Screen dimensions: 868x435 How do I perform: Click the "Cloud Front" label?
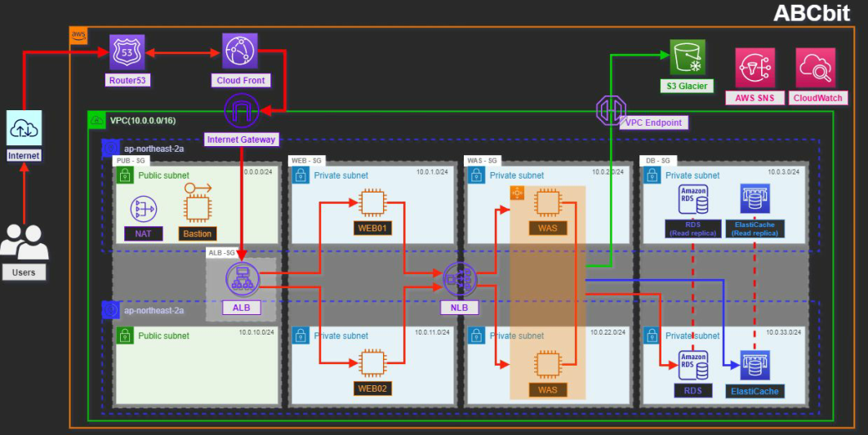pos(241,80)
